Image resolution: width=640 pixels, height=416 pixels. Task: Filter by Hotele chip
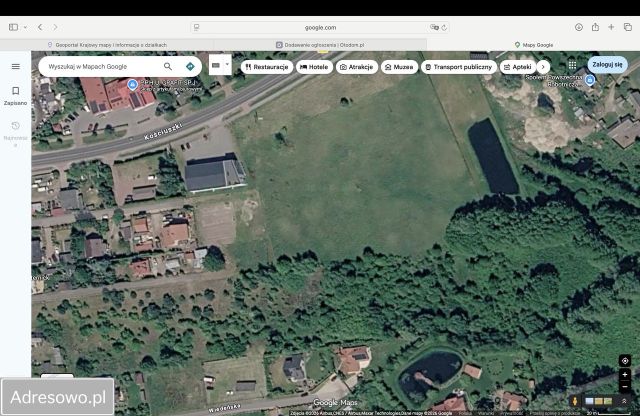pos(314,67)
